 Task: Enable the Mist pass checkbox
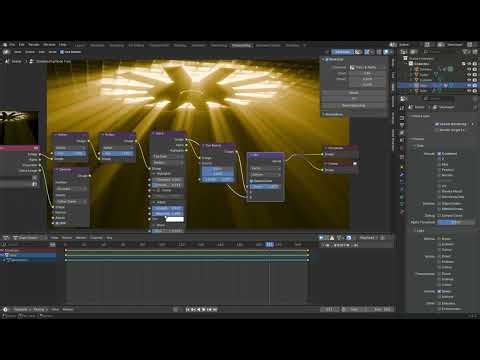pyautogui.click(x=439, y=164)
